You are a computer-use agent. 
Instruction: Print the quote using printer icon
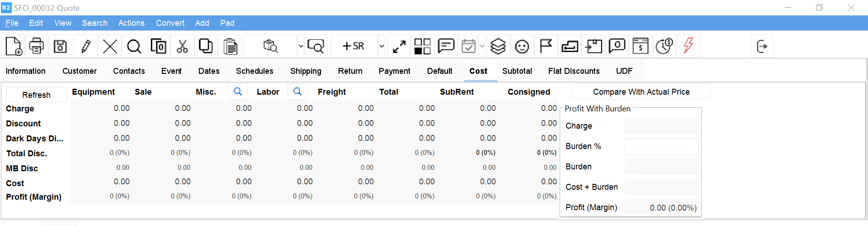point(37,46)
